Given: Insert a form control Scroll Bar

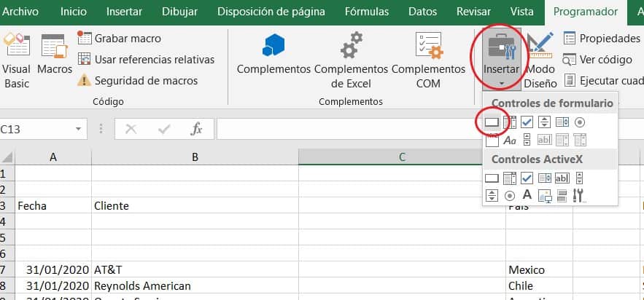Looking at the screenshot, I should point(527,140).
